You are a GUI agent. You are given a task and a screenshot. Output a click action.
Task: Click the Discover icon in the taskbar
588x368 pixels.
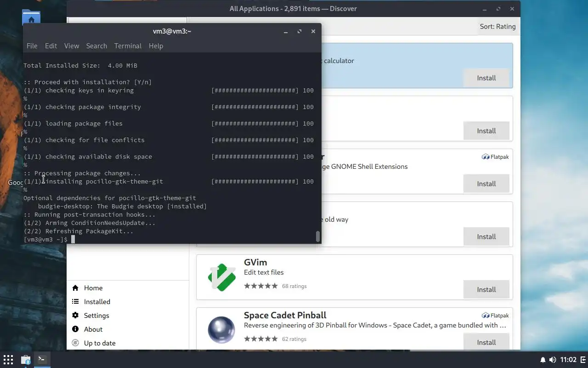(26, 359)
